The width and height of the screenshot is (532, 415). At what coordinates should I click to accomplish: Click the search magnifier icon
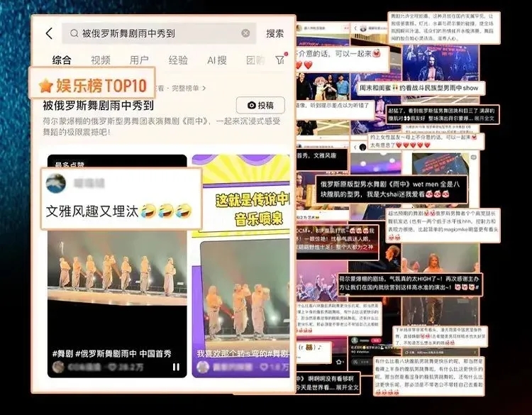(x=74, y=33)
